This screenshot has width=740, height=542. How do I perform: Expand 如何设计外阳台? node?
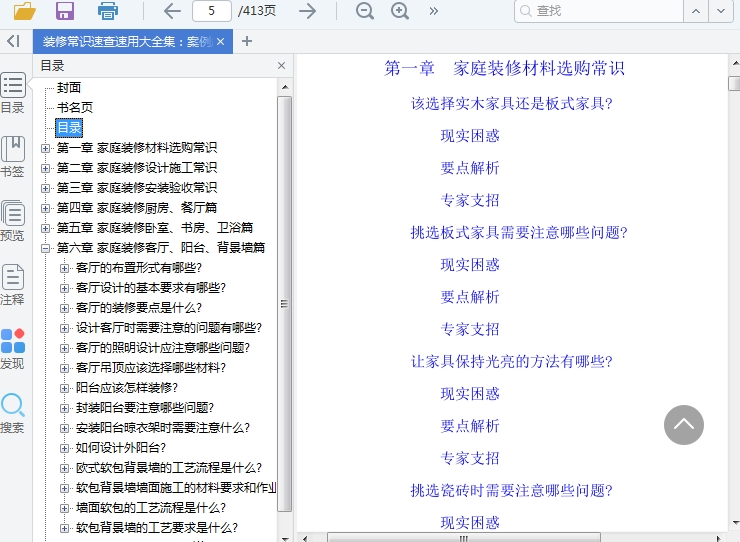click(x=64, y=448)
